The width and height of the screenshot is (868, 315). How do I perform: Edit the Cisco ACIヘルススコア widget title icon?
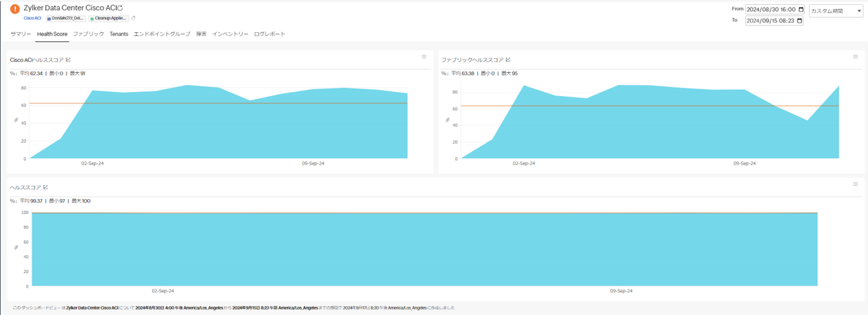pyautogui.click(x=68, y=60)
